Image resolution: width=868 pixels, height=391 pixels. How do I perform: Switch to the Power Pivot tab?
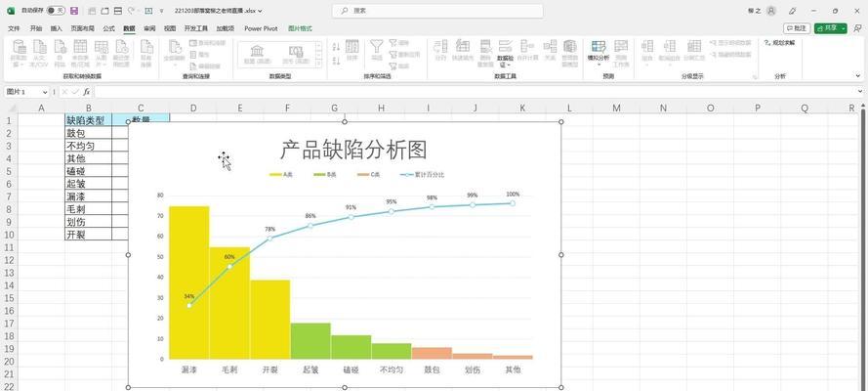click(261, 28)
